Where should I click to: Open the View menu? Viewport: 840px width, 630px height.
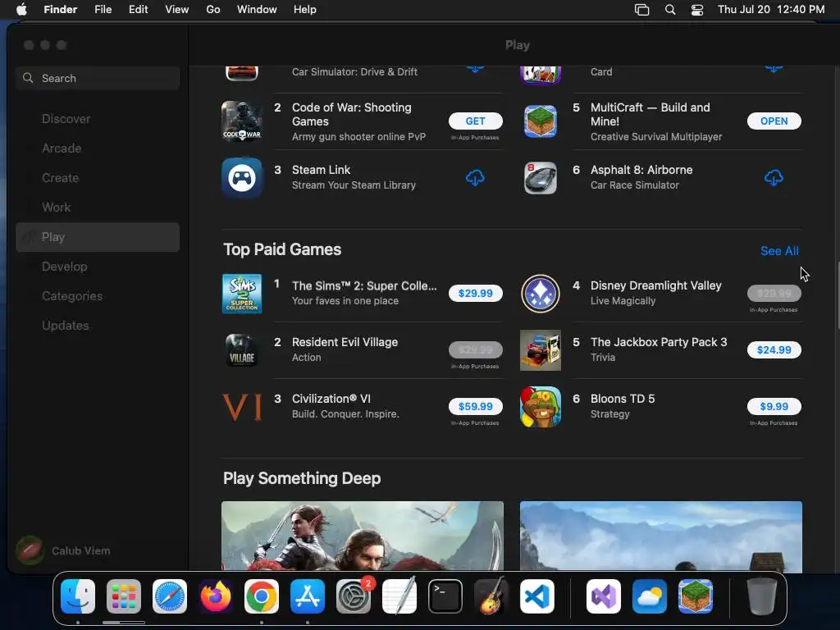(177, 10)
